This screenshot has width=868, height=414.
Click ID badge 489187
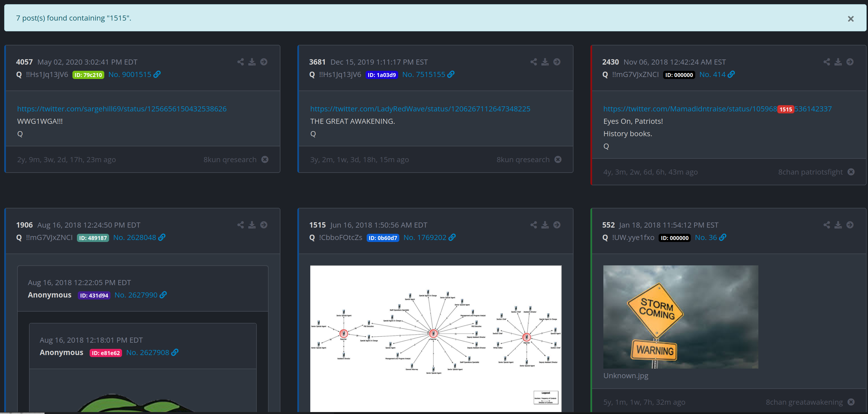[x=93, y=238]
